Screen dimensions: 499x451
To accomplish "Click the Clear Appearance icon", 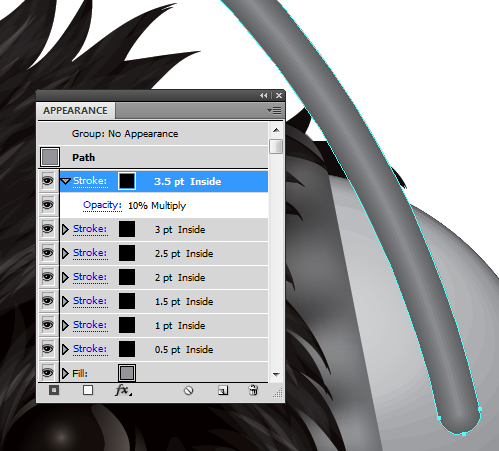I will pyautogui.click(x=189, y=390).
